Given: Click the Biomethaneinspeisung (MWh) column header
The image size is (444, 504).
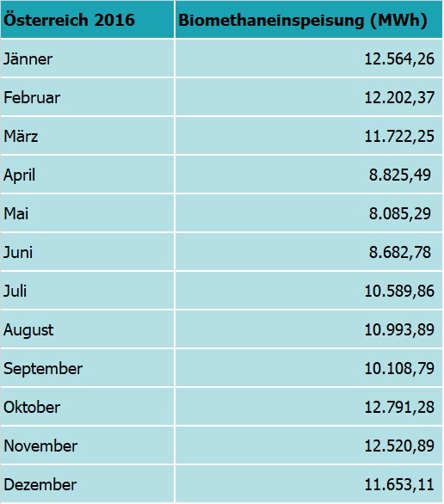Looking at the screenshot, I should pyautogui.click(x=303, y=21).
